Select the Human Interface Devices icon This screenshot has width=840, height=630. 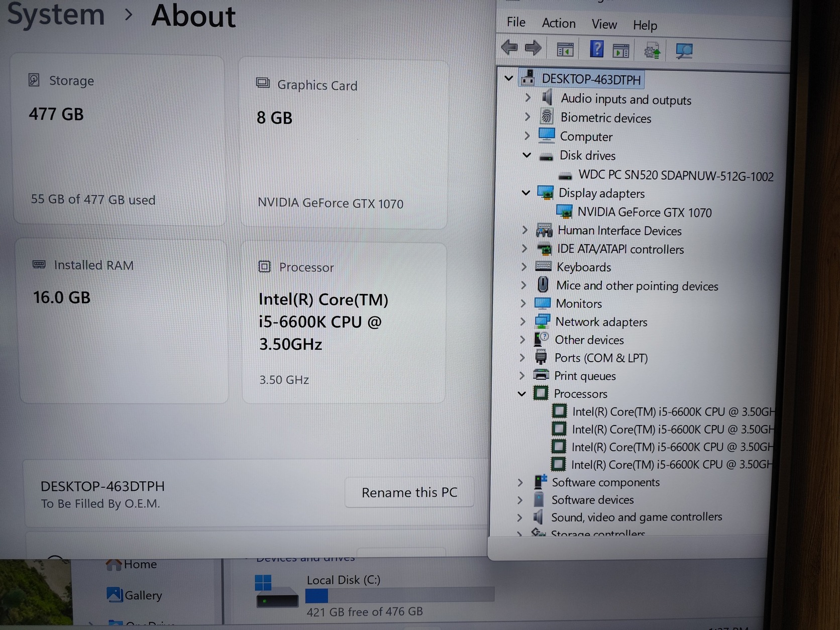tap(544, 230)
